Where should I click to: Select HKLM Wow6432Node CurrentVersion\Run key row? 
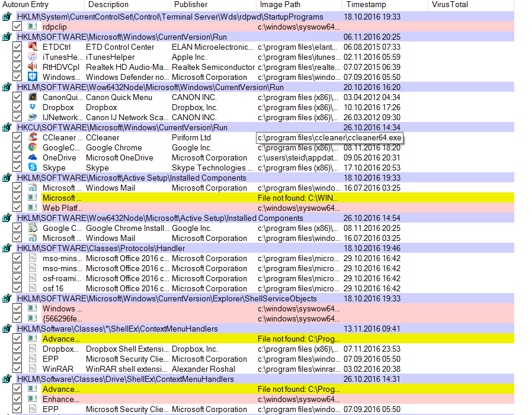[265, 87]
